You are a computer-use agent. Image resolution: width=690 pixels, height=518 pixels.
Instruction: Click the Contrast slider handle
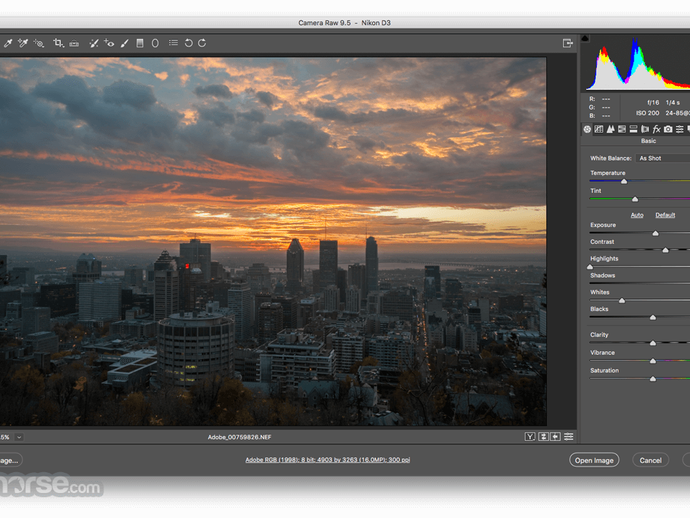pos(665,250)
